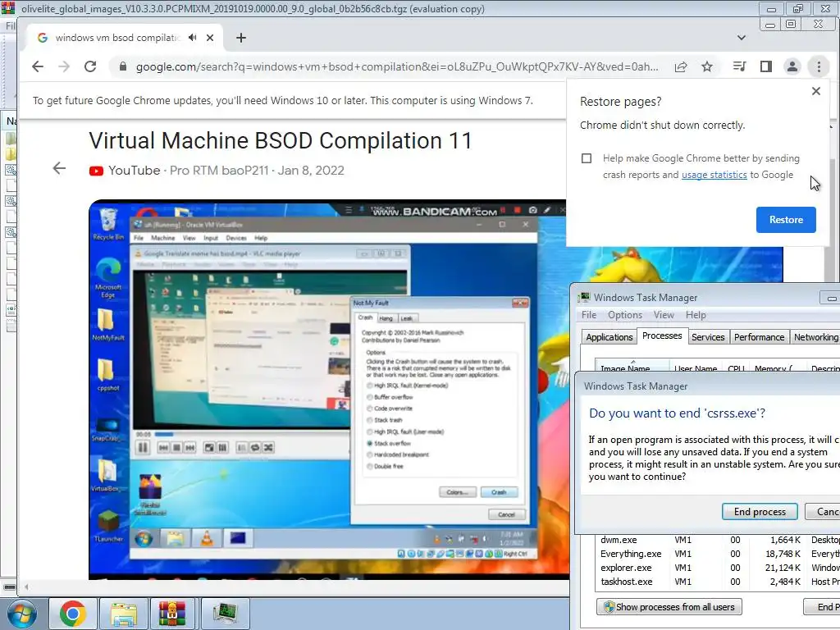Open Windows Explorer from the taskbar

coord(123,613)
